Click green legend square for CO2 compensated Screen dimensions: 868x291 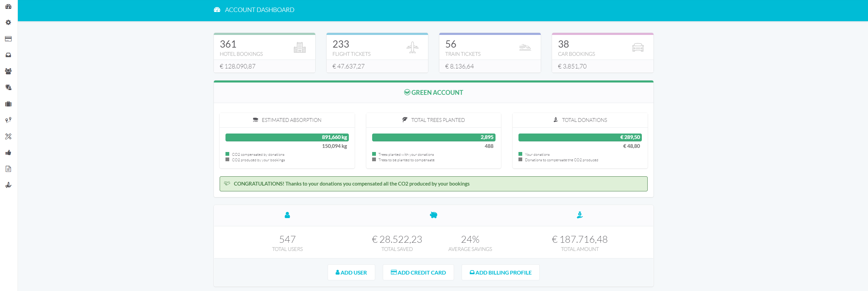227,154
